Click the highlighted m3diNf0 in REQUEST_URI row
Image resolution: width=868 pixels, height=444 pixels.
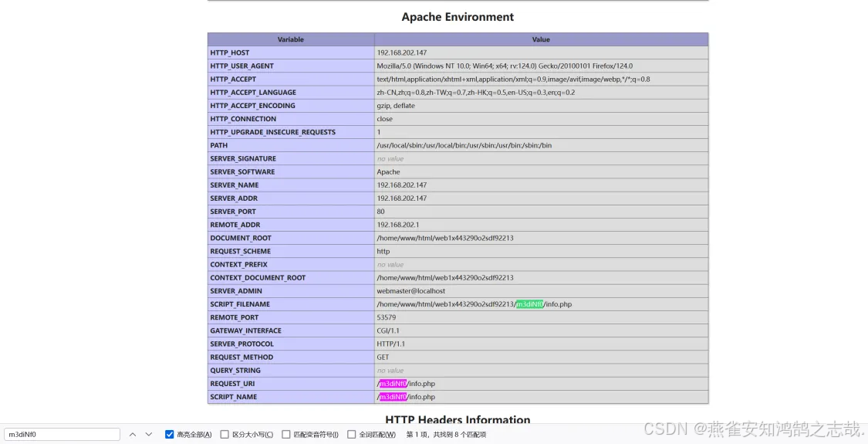393,384
